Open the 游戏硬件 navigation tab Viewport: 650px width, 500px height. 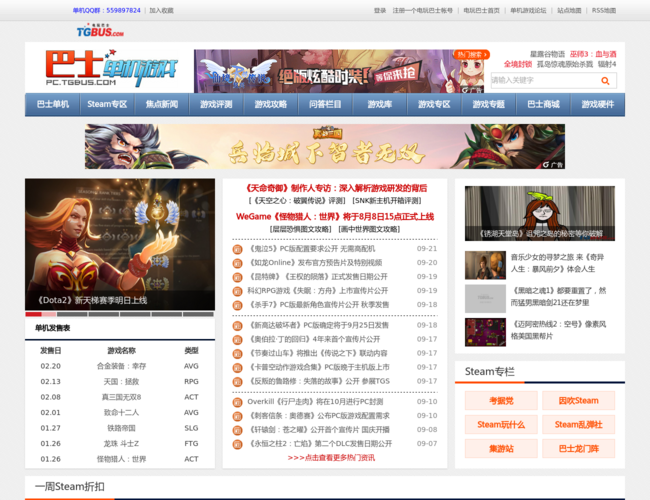pos(598,104)
